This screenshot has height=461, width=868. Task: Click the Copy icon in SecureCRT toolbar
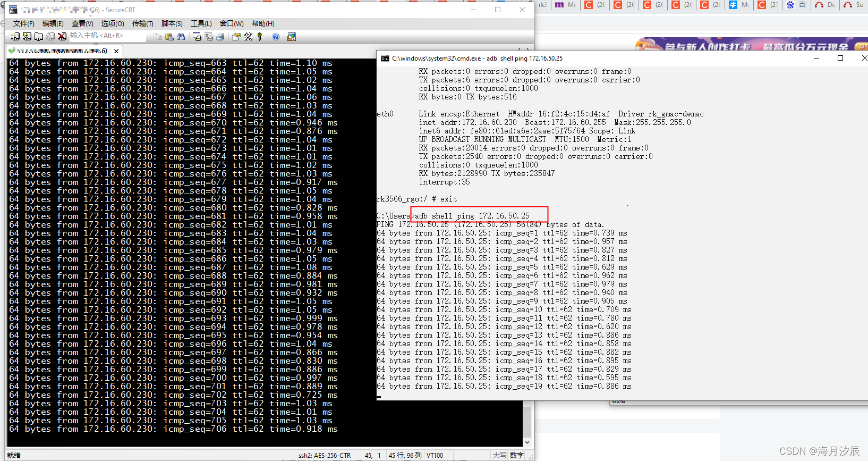click(157, 36)
